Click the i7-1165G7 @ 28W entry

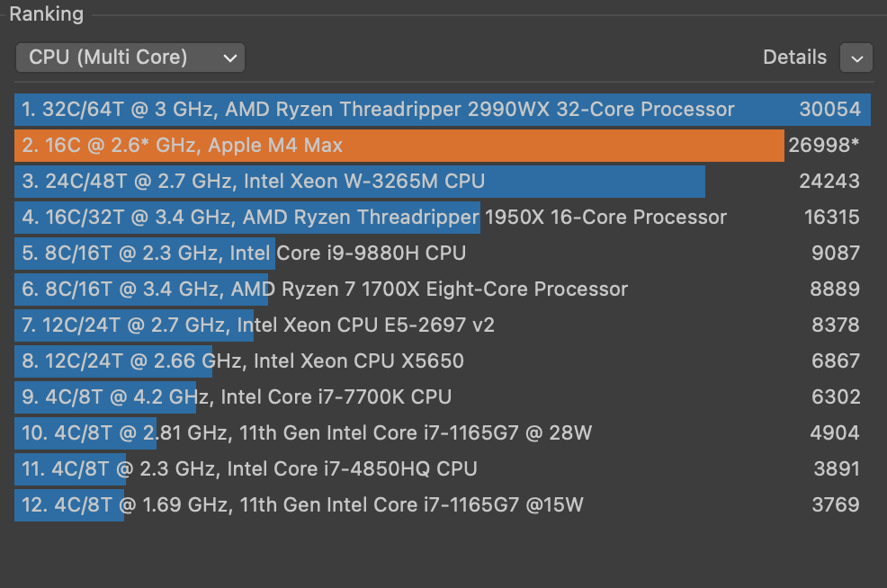point(443,433)
